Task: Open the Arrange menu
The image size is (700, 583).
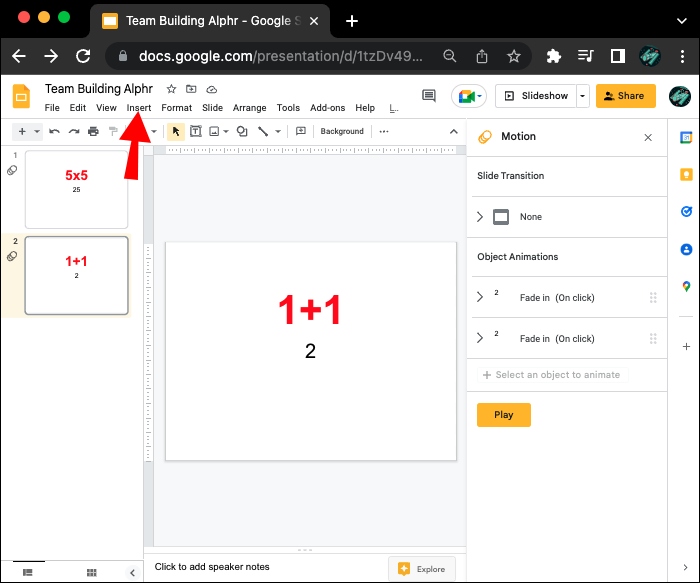Action: pos(249,108)
